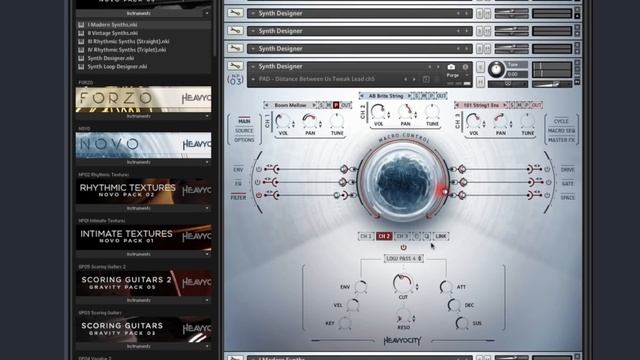
Task: Click the CH 1 PAN knob
Action: coord(310,121)
